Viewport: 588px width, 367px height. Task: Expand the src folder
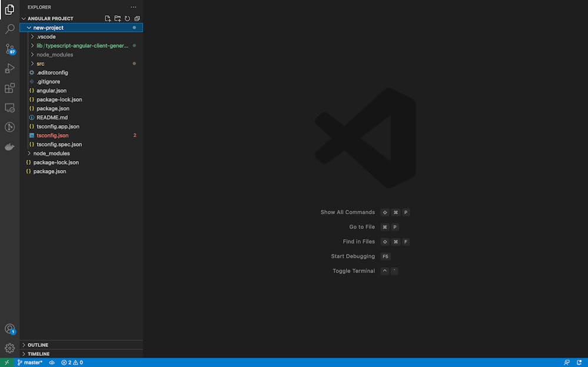40,64
